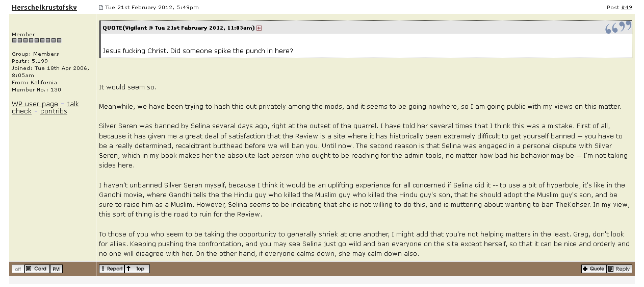Follow the talk link under member info
This screenshot has width=644, height=287.
click(73, 104)
